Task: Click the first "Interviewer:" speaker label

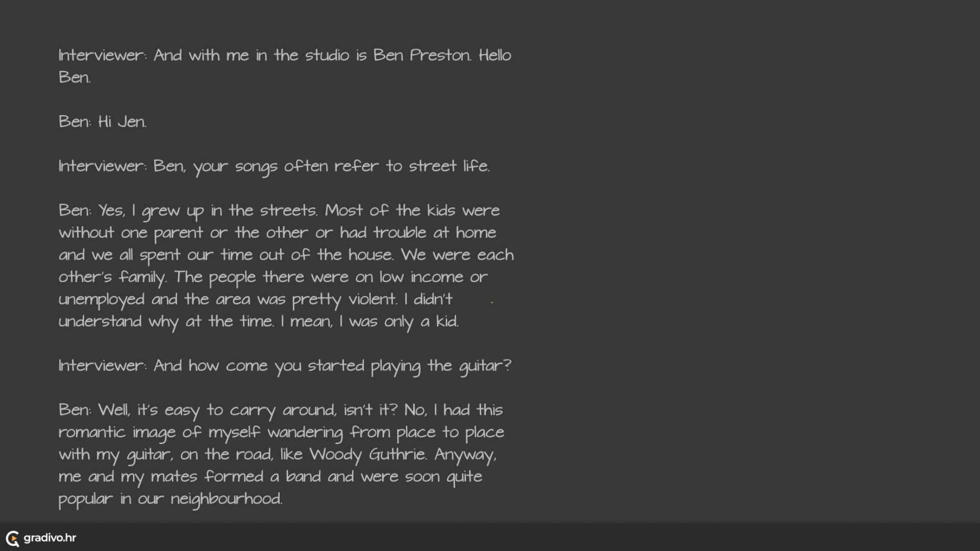Action: [x=103, y=55]
